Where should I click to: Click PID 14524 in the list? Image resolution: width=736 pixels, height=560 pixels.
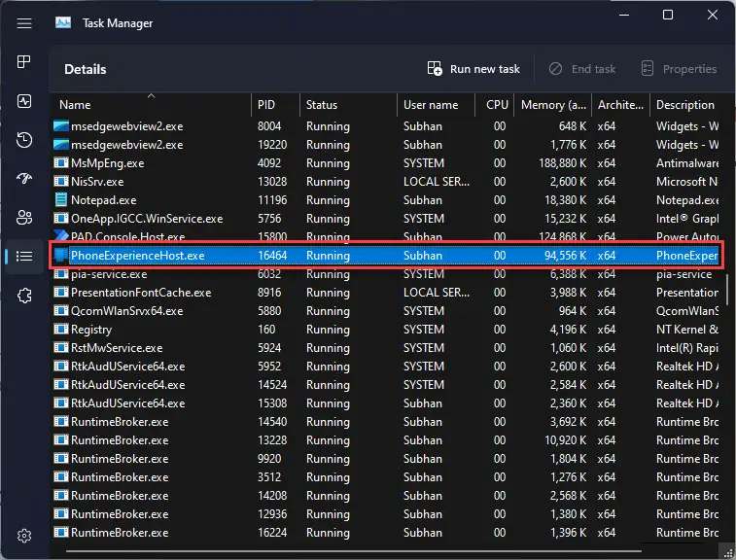[272, 385]
